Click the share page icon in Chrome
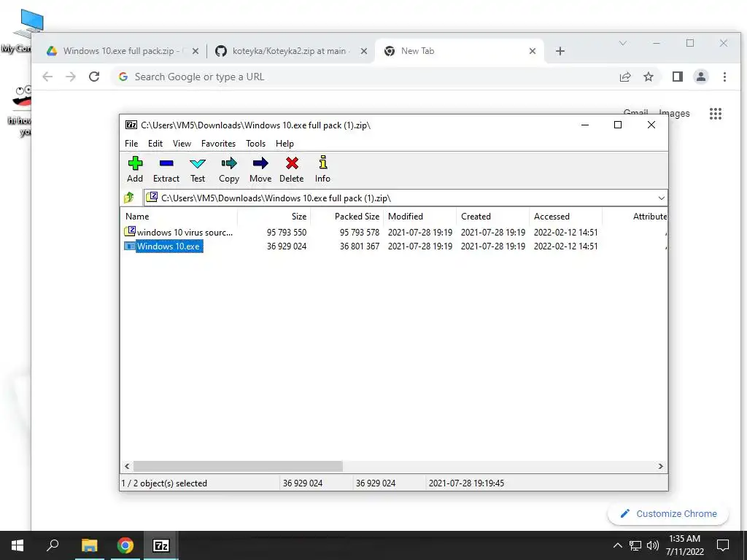 point(625,77)
